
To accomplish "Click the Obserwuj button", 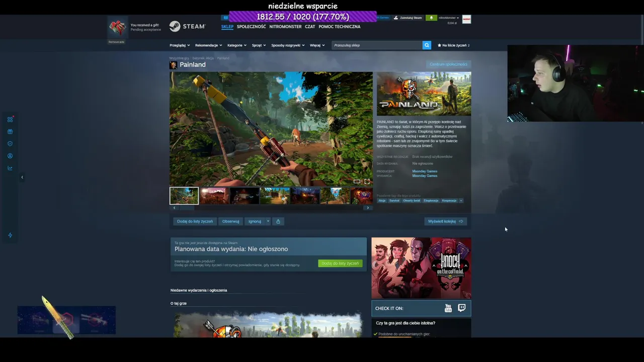I will tap(230, 221).
